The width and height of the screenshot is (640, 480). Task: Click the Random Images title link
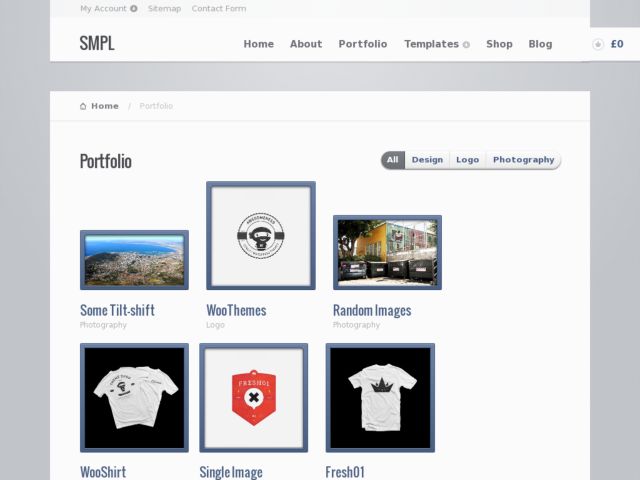pyautogui.click(x=372, y=311)
